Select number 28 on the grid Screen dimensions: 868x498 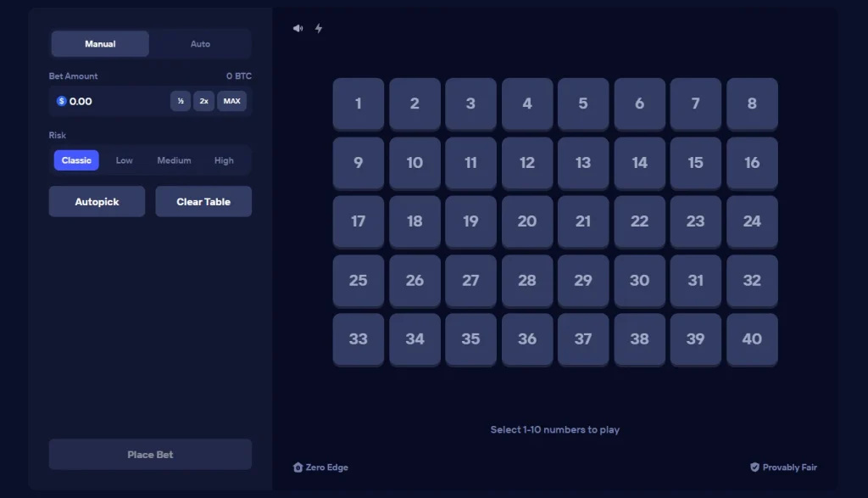coord(527,281)
